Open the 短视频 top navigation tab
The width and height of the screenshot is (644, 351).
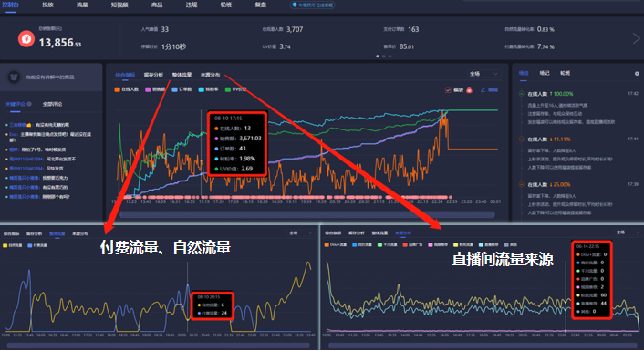click(119, 5)
